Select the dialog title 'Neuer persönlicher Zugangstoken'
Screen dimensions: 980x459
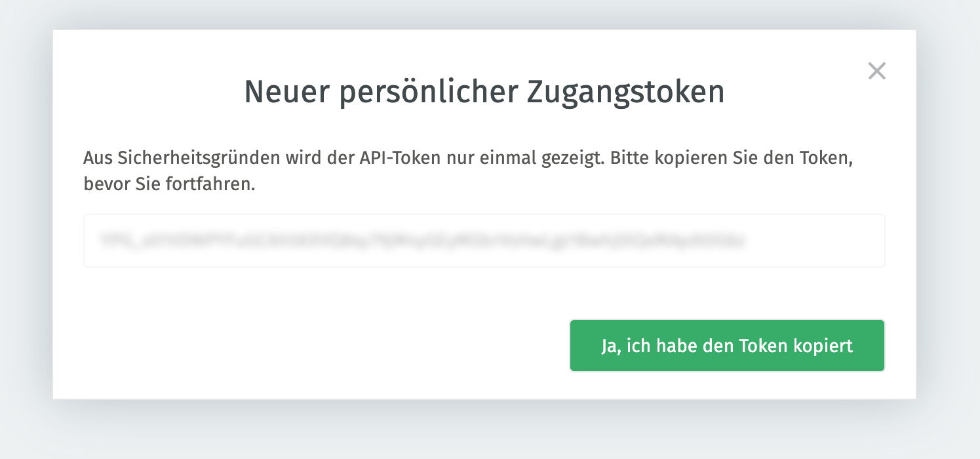pyautogui.click(x=484, y=92)
